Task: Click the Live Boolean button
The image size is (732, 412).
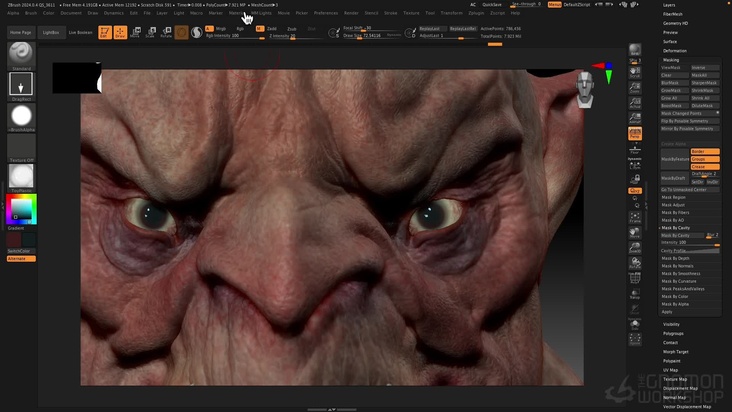Action: [81, 32]
